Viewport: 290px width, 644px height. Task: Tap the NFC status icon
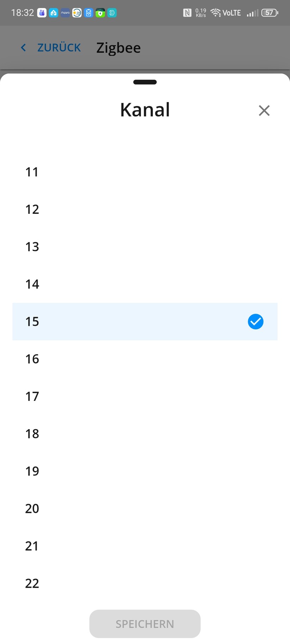click(187, 13)
